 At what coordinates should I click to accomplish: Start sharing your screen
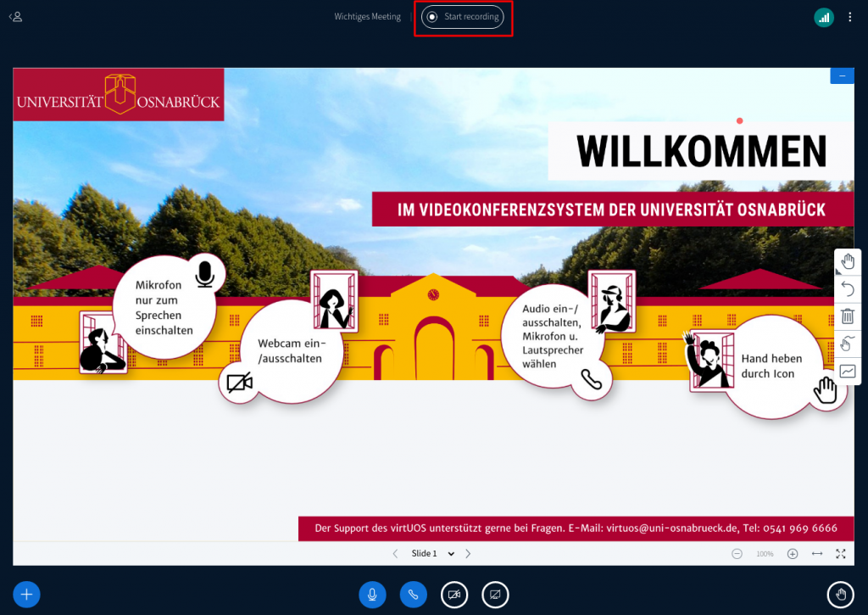click(x=495, y=595)
